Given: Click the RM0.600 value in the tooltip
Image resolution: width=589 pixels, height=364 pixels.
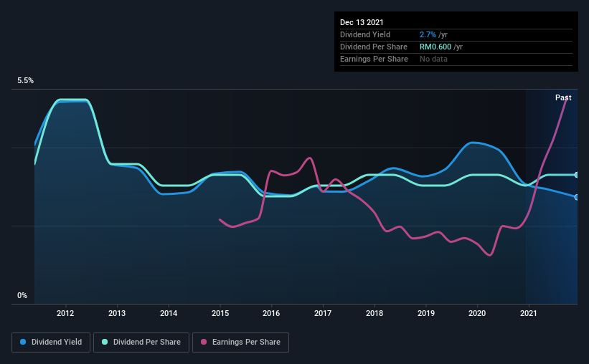Looking at the screenshot, I should tap(435, 47).
